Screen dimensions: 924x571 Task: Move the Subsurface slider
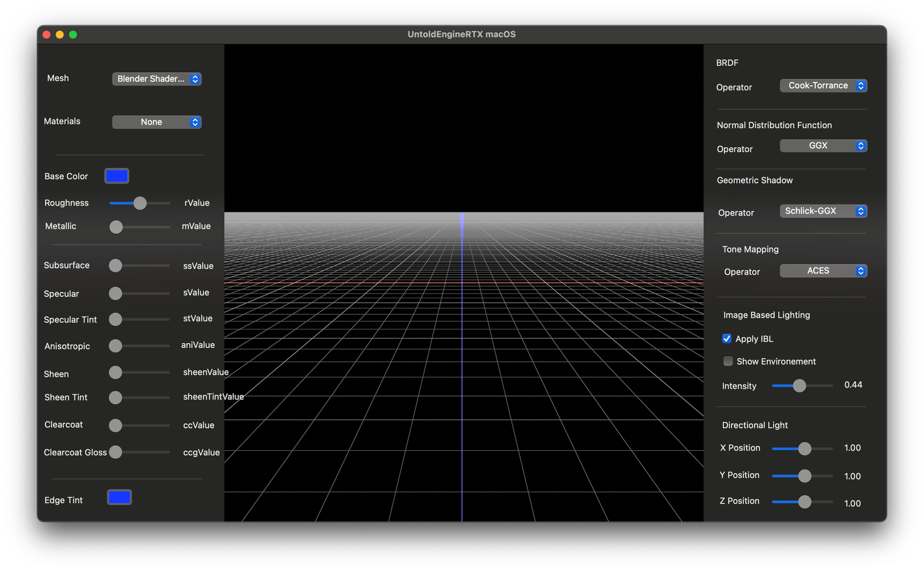tap(115, 265)
